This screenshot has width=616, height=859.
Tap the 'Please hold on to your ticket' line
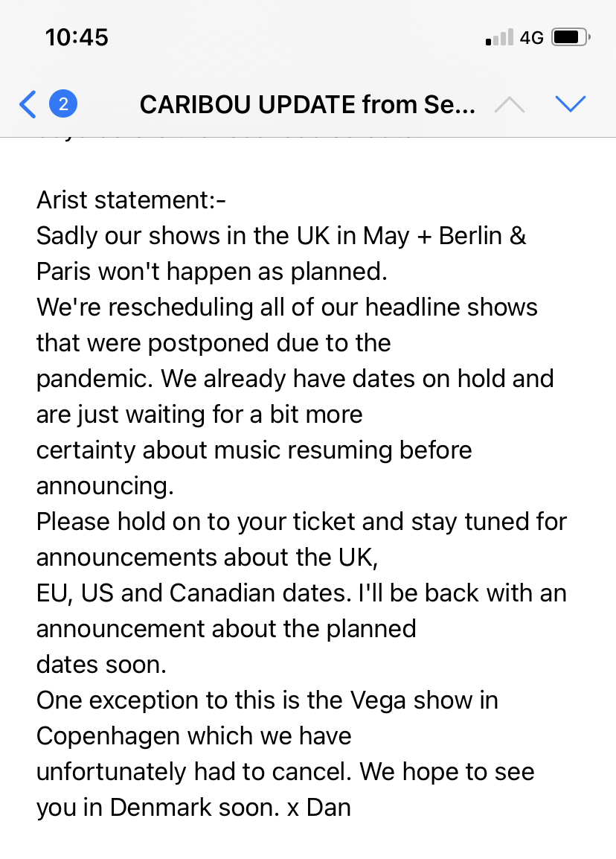301,522
